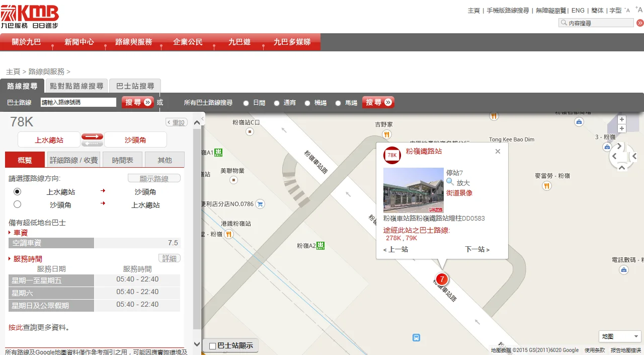
Task: Open the 地圖 map type dropdown
Action: [x=619, y=336]
